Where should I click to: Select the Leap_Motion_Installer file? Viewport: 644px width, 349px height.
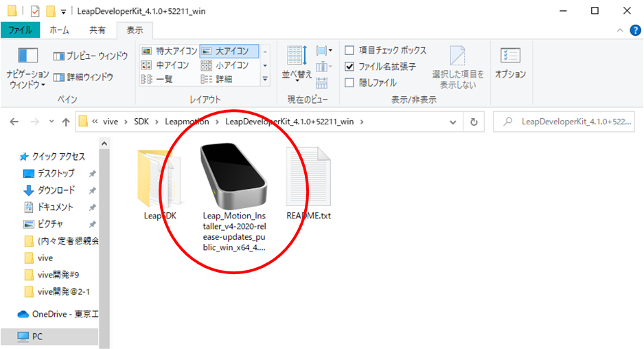[234, 197]
